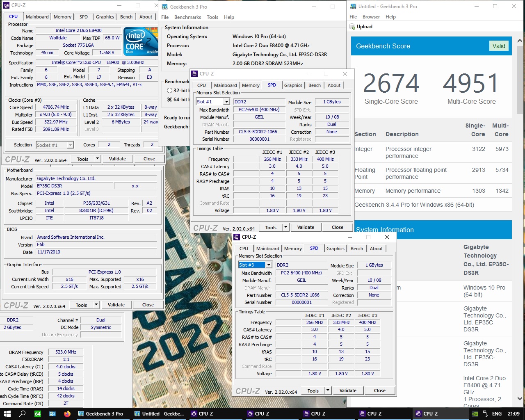525x420 pixels.
Task: Click Close in Slot #1 SPD window
Action: coord(338,227)
